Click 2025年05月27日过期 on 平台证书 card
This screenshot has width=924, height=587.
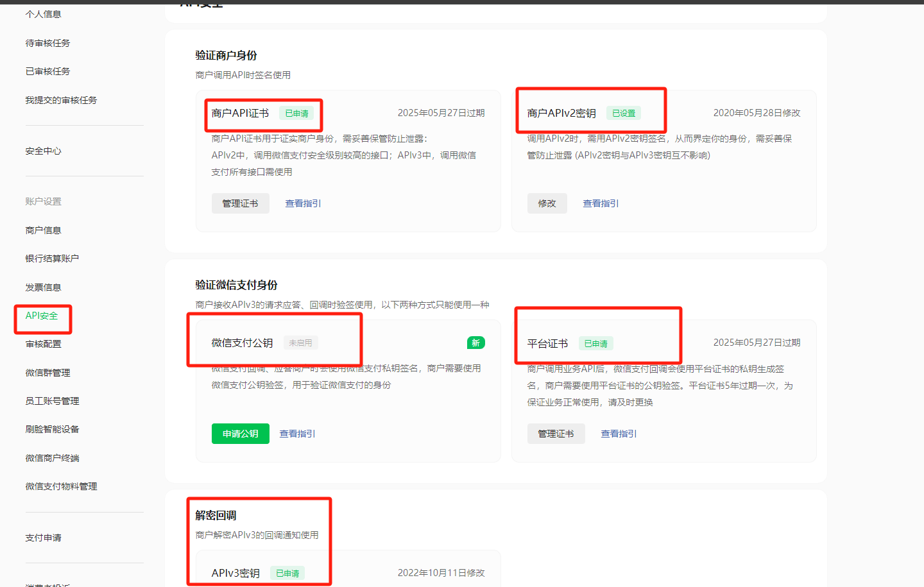tap(757, 343)
